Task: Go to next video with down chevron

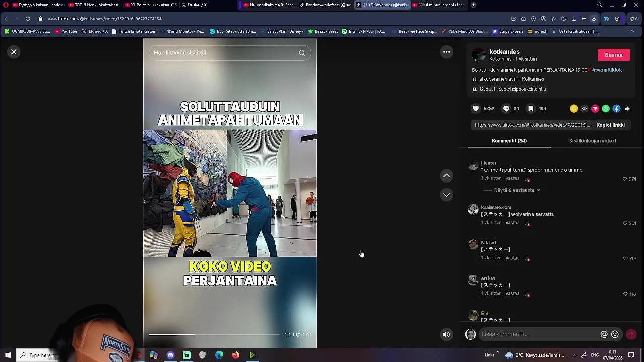Action: (x=446, y=195)
